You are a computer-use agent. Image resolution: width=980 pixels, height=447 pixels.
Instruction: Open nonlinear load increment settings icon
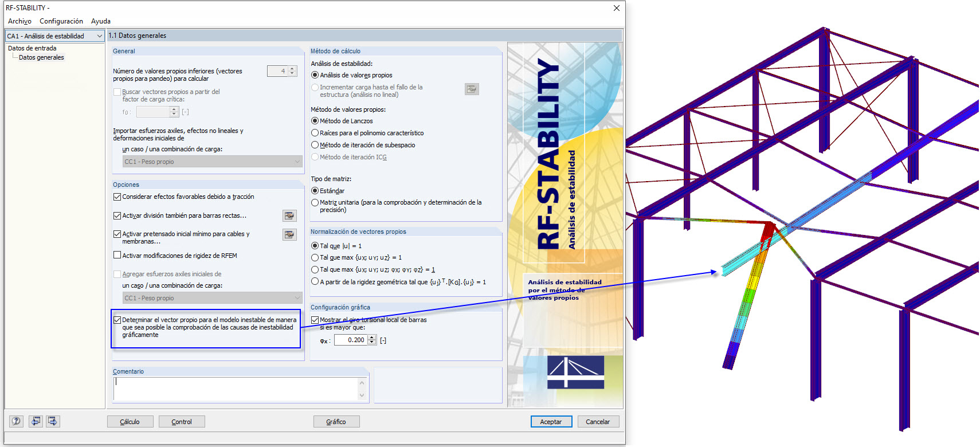472,89
